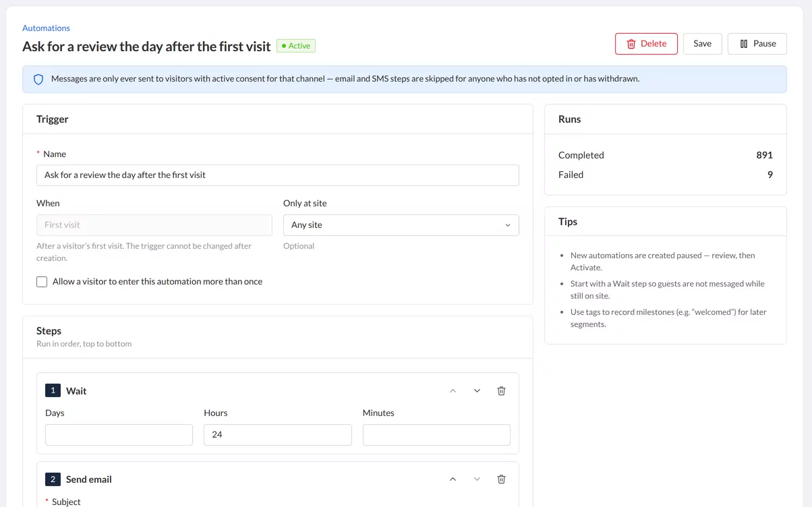The width and height of the screenshot is (812, 507).
Task: Click the Active status badge
Action: tap(295, 46)
